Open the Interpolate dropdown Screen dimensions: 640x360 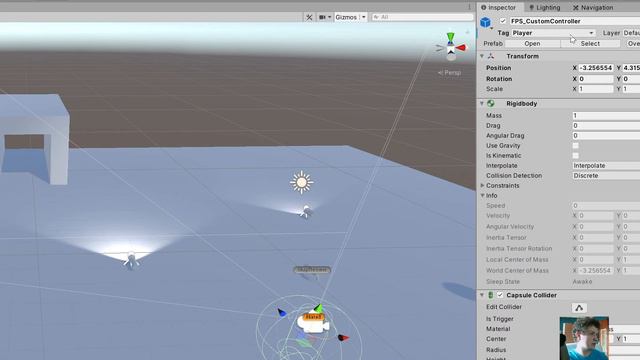606,166
